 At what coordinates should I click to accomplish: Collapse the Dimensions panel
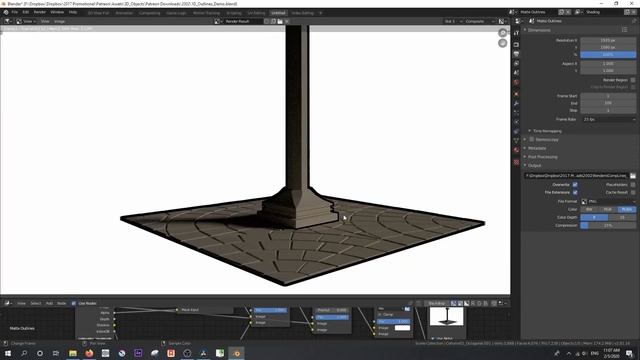525,30
